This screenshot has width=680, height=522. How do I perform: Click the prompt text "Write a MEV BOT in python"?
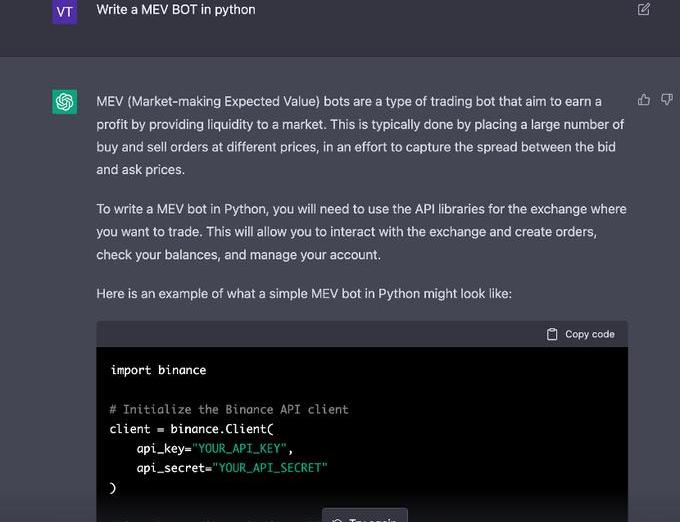[176, 10]
